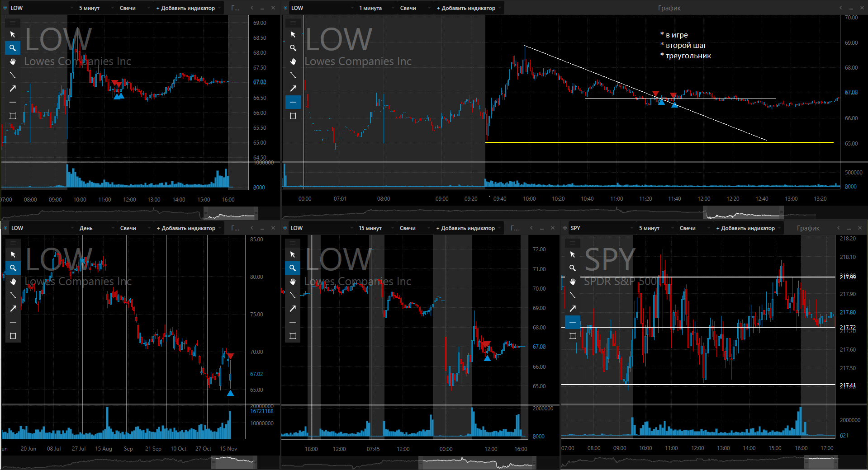The height and width of the screenshot is (470, 868).
Task: Click the График title of the 1 минута panel
Action: 669,8
